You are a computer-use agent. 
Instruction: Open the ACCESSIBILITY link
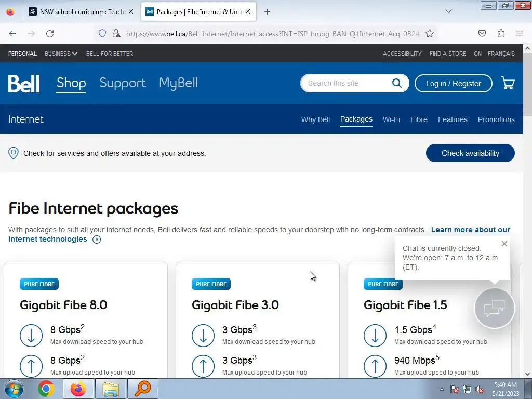402,54
